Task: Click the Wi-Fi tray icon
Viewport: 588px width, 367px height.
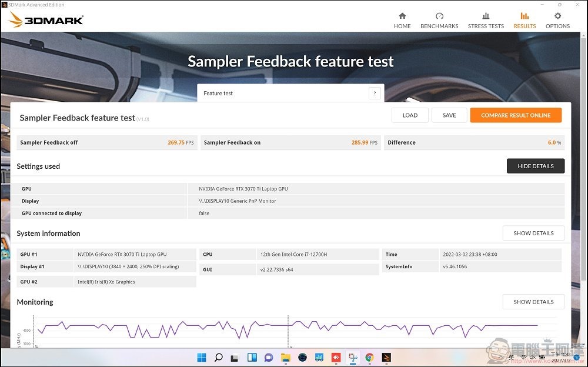Action: tap(523, 357)
